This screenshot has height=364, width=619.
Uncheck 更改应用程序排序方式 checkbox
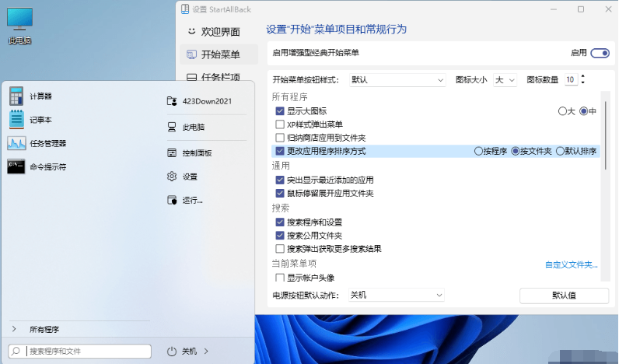tap(280, 151)
